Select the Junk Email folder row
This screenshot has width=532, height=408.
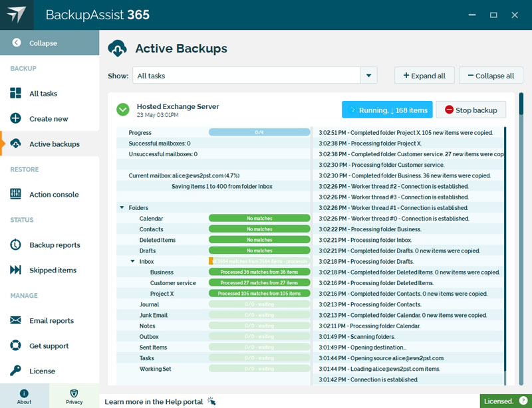pos(213,315)
